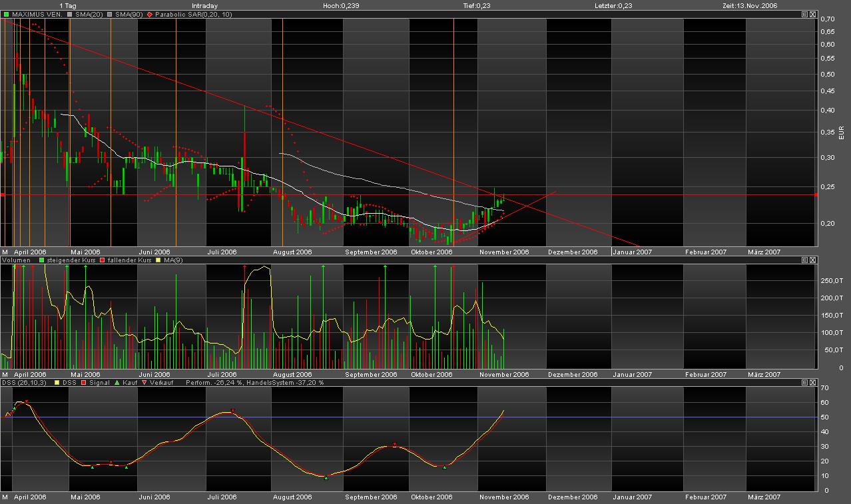
Task: Open the M period selector under DSS chart
Action: (5, 497)
